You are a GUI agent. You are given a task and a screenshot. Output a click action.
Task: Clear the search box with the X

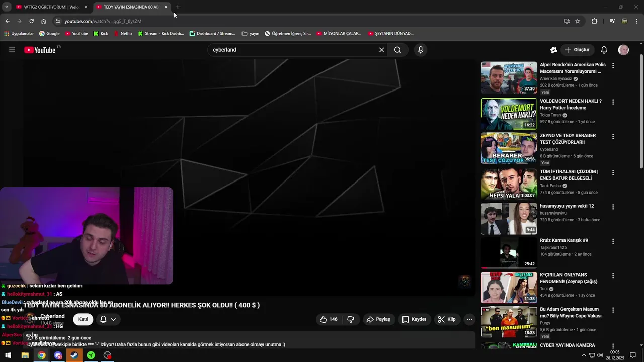381,50
